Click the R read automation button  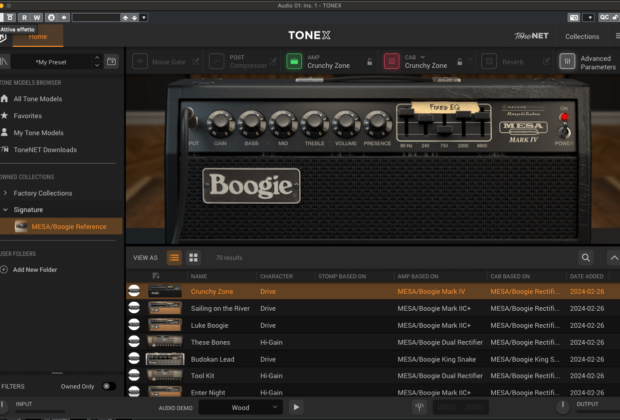[x=25, y=17]
